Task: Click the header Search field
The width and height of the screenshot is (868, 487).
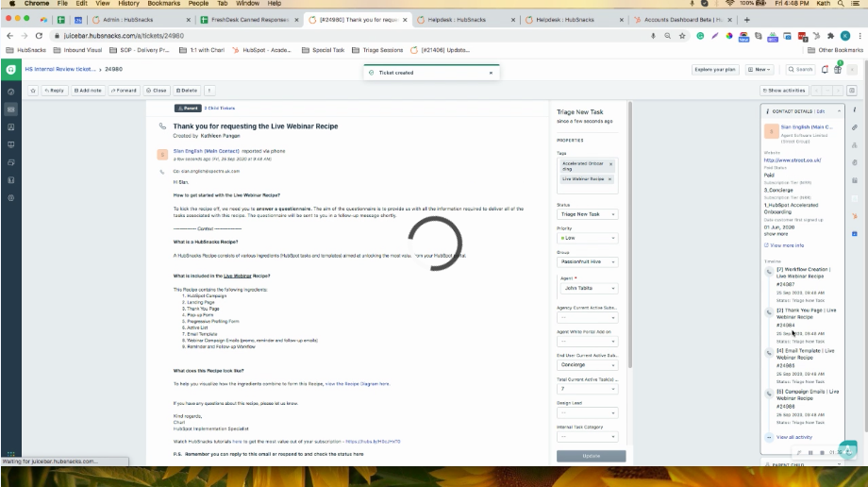Action: (x=800, y=69)
